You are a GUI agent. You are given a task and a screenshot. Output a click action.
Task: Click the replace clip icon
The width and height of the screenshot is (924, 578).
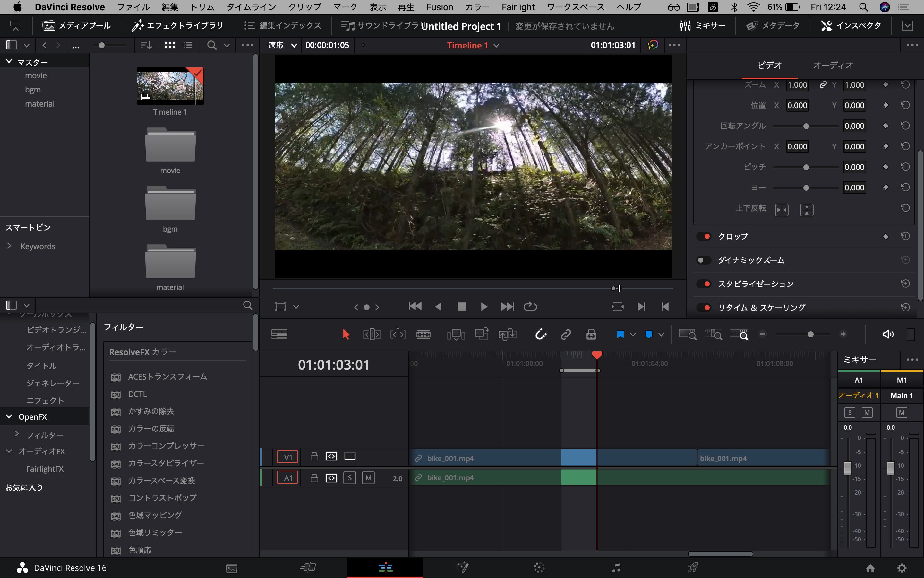[507, 335]
